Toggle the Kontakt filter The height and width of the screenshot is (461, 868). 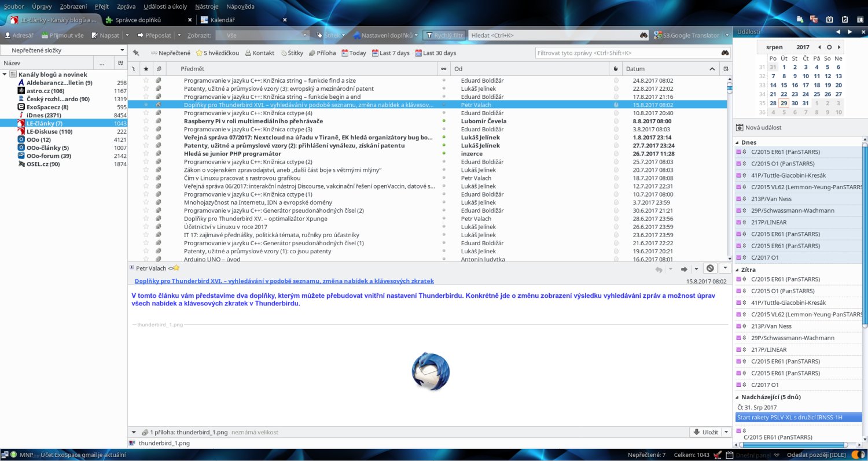(259, 53)
